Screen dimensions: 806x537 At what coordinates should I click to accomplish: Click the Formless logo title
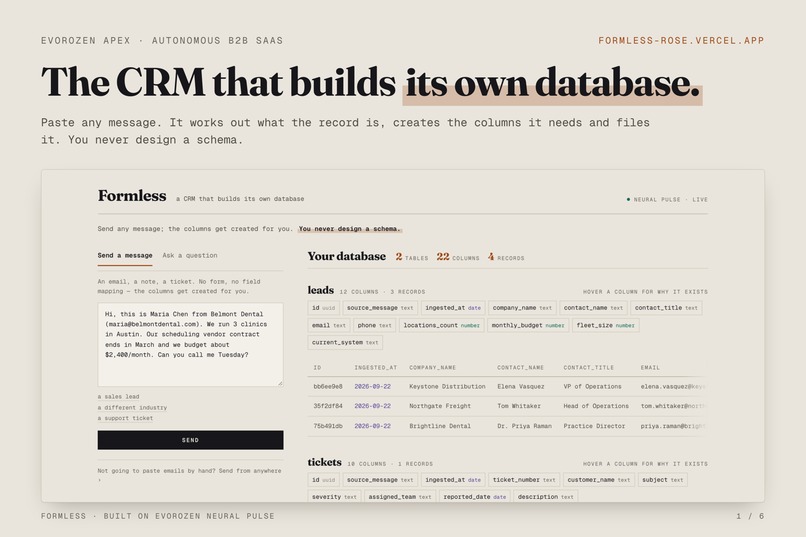point(132,196)
